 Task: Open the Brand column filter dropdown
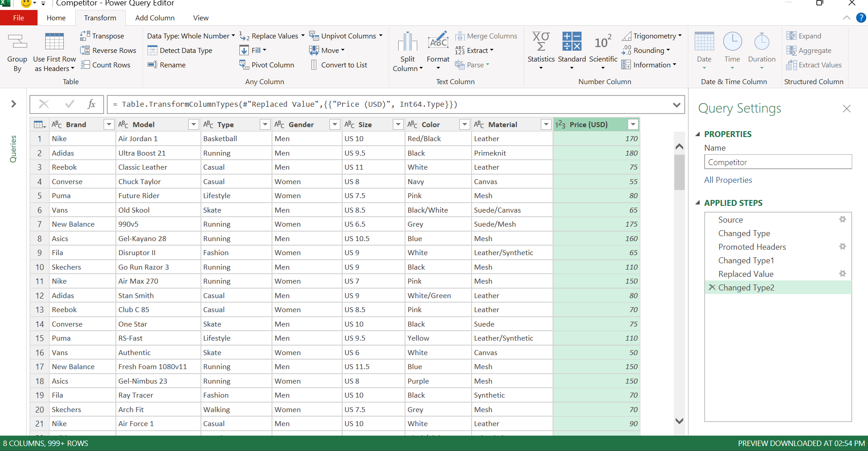point(109,124)
